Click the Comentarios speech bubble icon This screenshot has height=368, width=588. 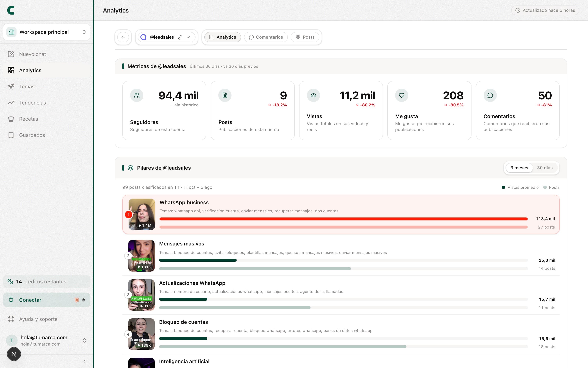pyautogui.click(x=490, y=95)
